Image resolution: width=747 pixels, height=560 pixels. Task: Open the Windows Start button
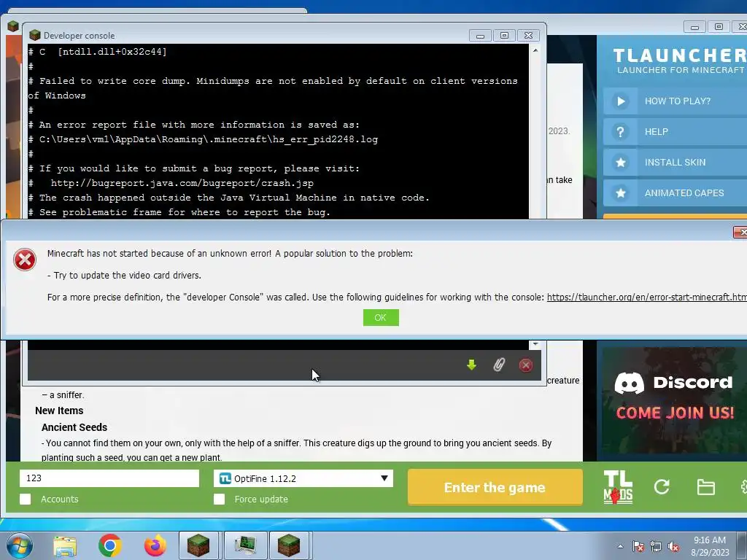[x=20, y=545]
